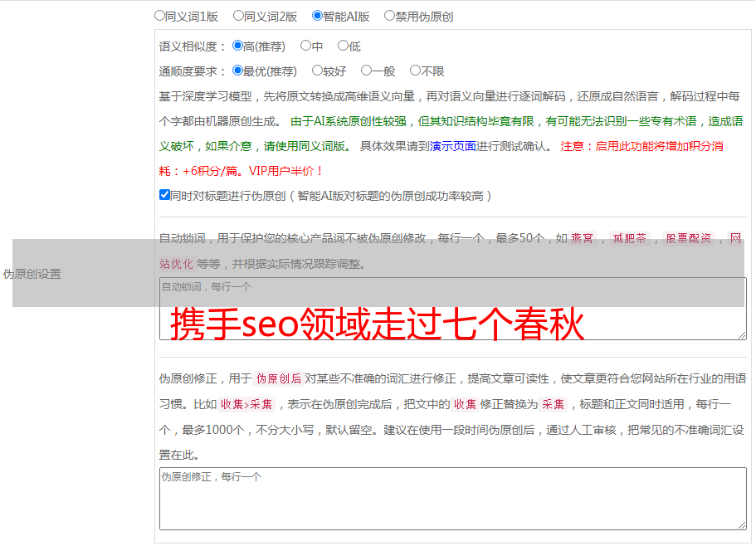Set 通顺度要求 to 较好
Screen dimensions: 756x546
click(x=317, y=71)
